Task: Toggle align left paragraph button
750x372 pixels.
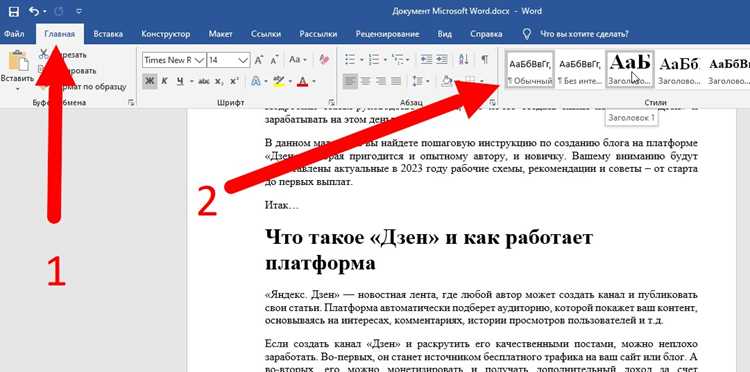Action: pos(350,81)
